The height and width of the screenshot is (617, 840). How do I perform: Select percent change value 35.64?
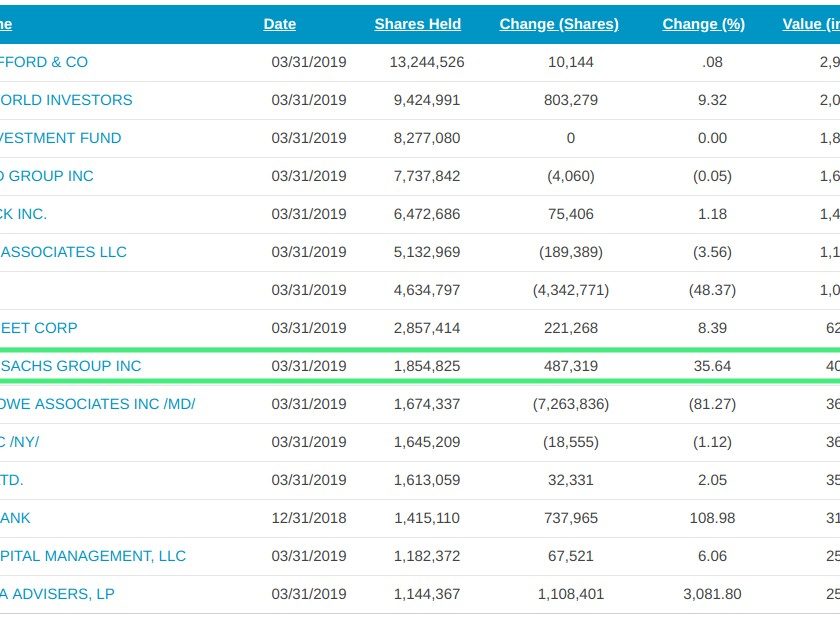712,366
